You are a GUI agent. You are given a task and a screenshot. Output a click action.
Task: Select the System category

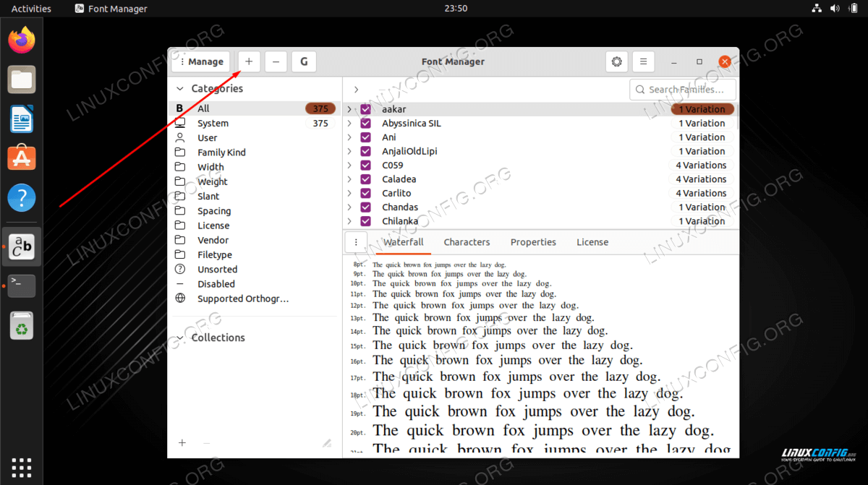point(254,124)
